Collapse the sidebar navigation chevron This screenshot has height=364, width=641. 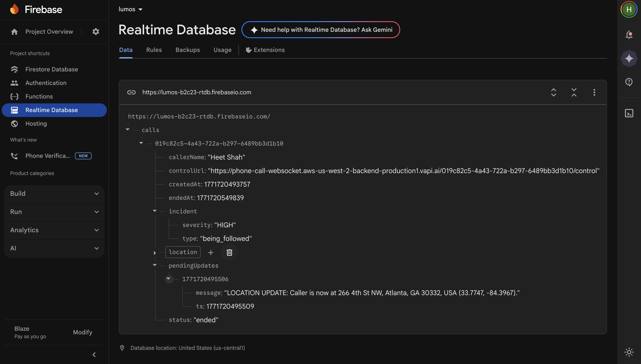[x=94, y=354]
